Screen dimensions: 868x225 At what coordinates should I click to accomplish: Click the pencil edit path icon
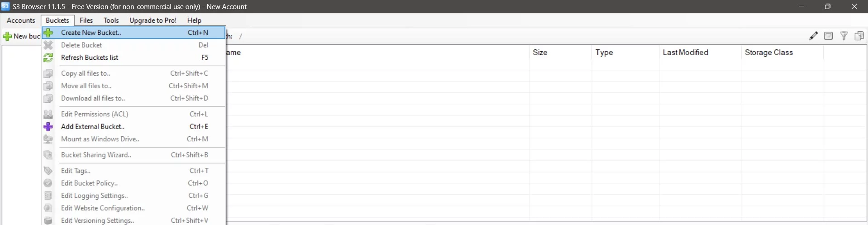[813, 36]
